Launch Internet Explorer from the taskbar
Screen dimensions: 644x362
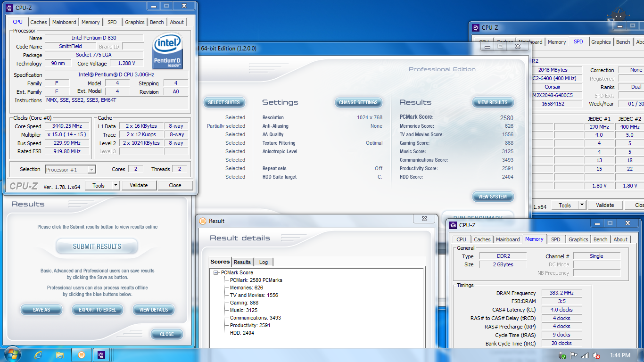click(x=39, y=355)
